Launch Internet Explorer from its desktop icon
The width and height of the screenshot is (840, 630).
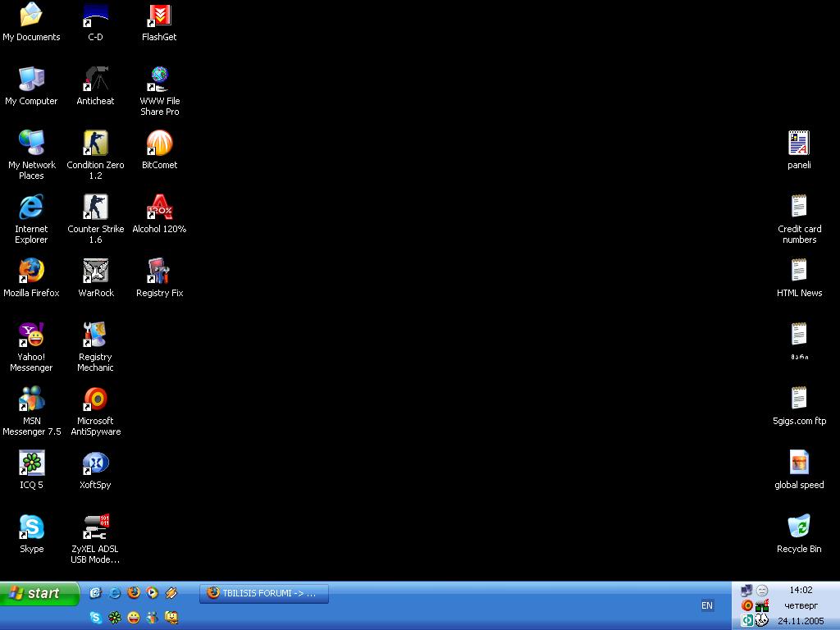pyautogui.click(x=31, y=218)
